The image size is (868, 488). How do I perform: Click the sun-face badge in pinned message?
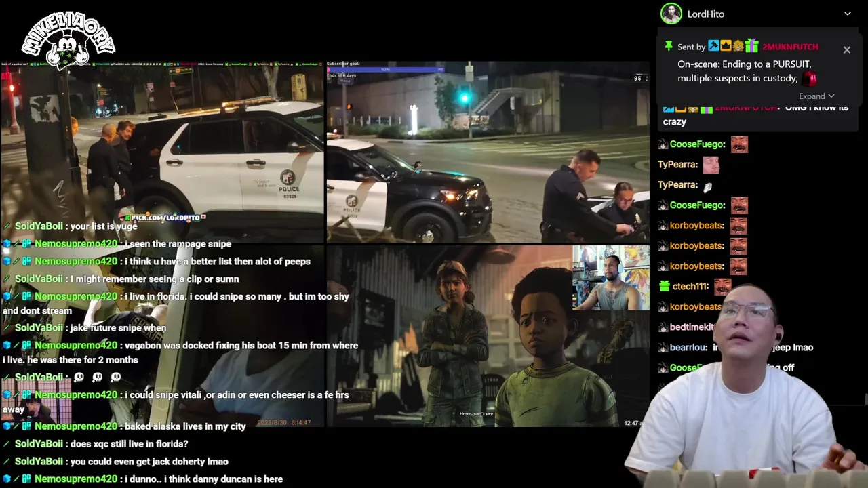(x=738, y=46)
